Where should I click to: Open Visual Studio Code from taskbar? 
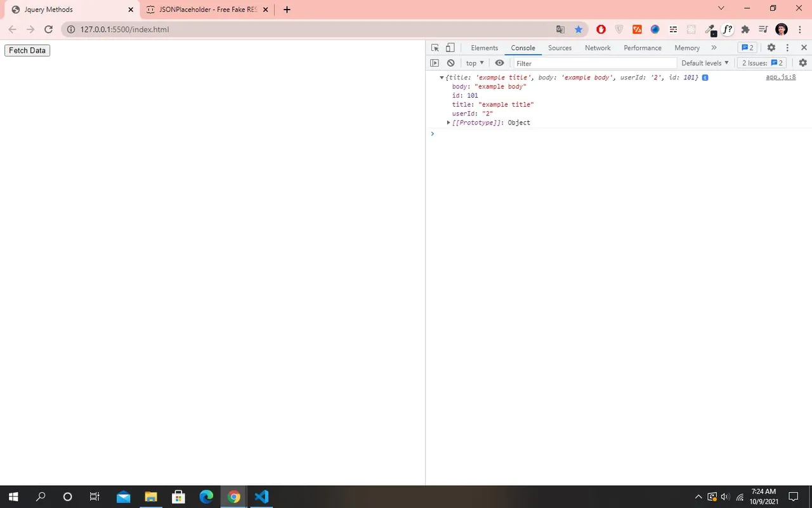261,497
